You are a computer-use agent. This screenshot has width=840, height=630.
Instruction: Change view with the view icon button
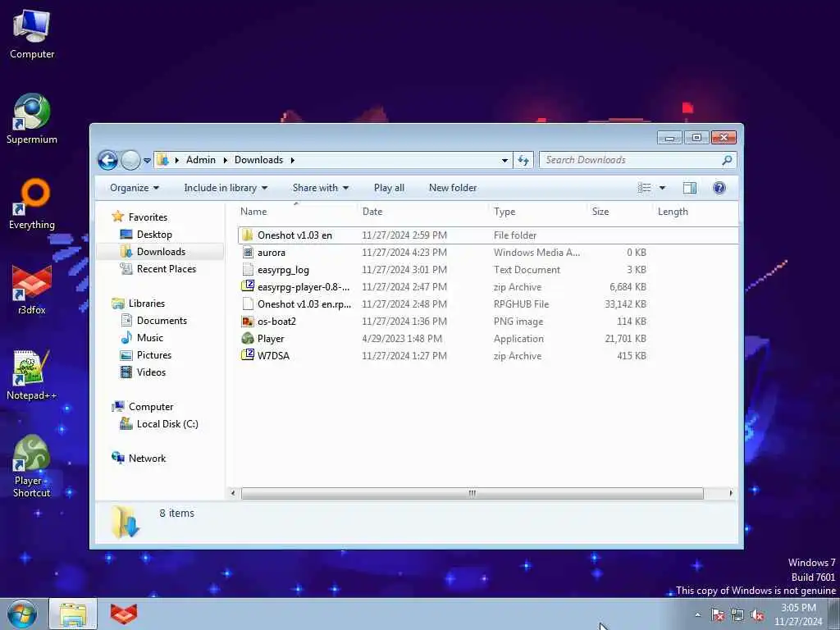(645, 188)
